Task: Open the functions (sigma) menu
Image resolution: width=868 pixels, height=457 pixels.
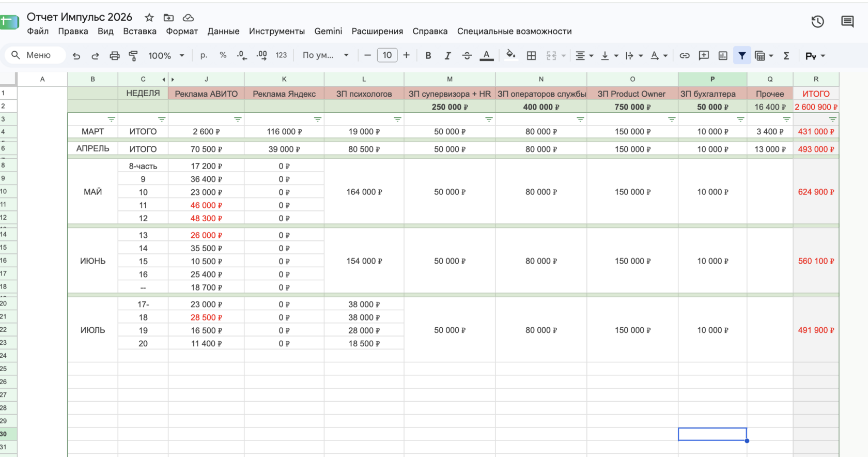Action: click(786, 56)
